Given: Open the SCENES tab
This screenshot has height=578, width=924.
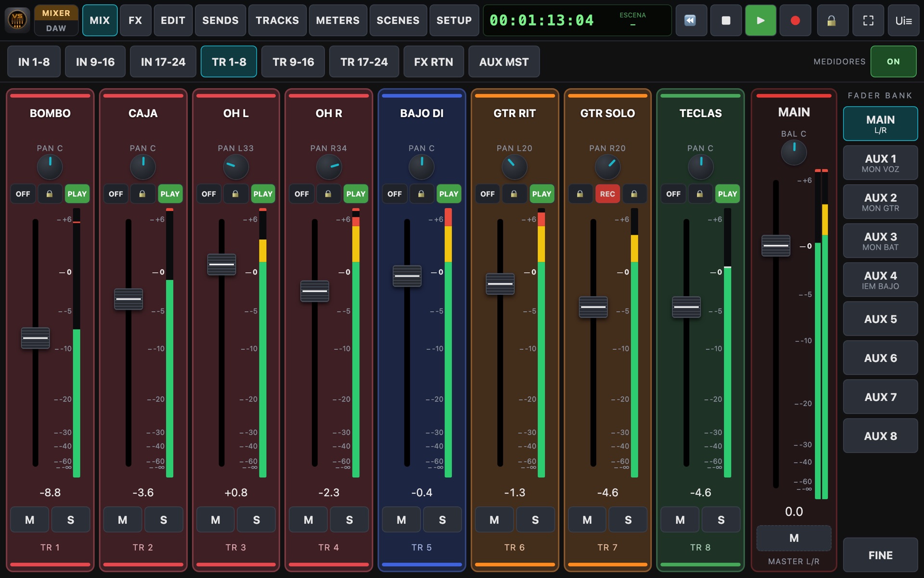Looking at the screenshot, I should point(398,20).
